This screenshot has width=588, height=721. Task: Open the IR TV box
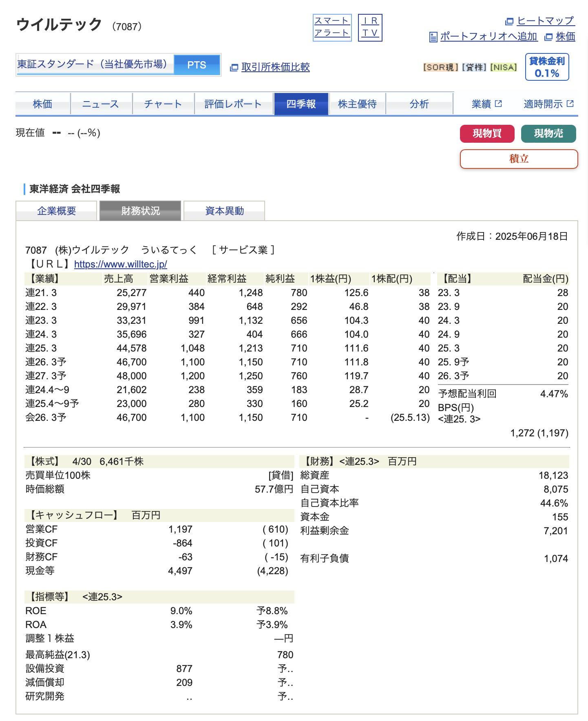tap(370, 27)
